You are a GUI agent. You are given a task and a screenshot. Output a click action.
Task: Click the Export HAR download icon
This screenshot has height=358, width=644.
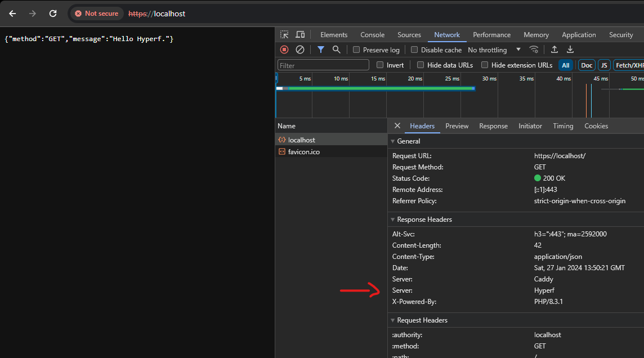pos(570,50)
